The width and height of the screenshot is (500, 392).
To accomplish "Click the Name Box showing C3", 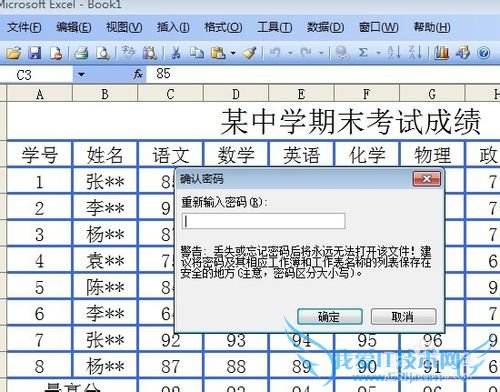I will [x=37, y=74].
